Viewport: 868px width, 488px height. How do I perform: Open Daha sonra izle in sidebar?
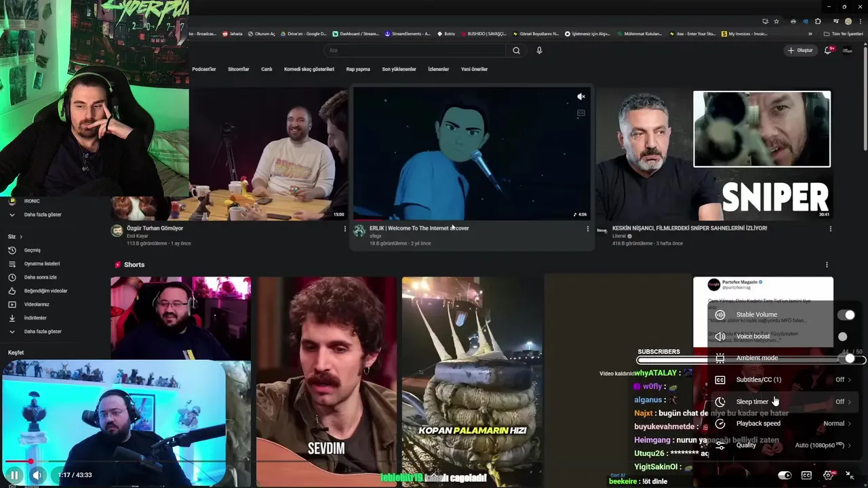[41, 277]
